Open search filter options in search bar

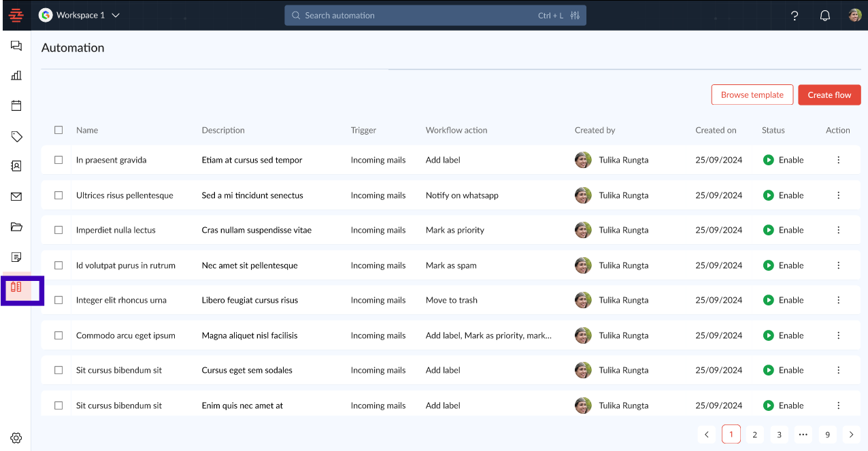click(575, 16)
